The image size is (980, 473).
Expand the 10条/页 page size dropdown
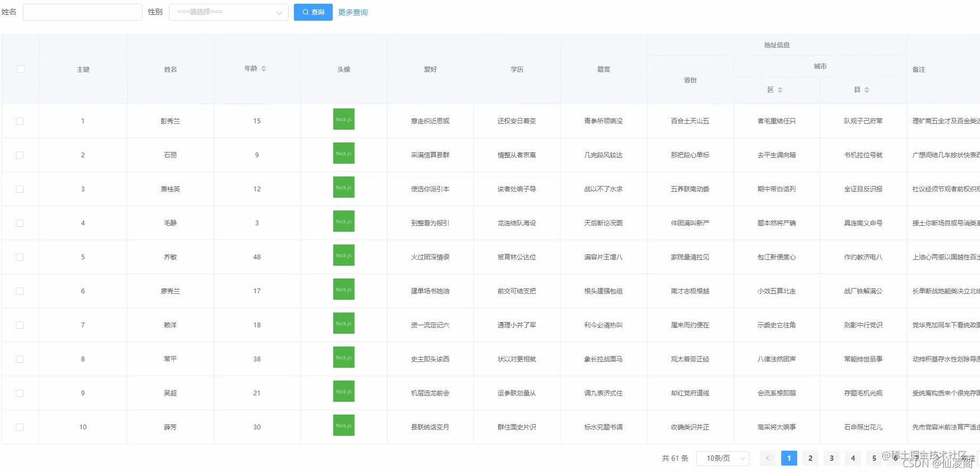(x=723, y=458)
